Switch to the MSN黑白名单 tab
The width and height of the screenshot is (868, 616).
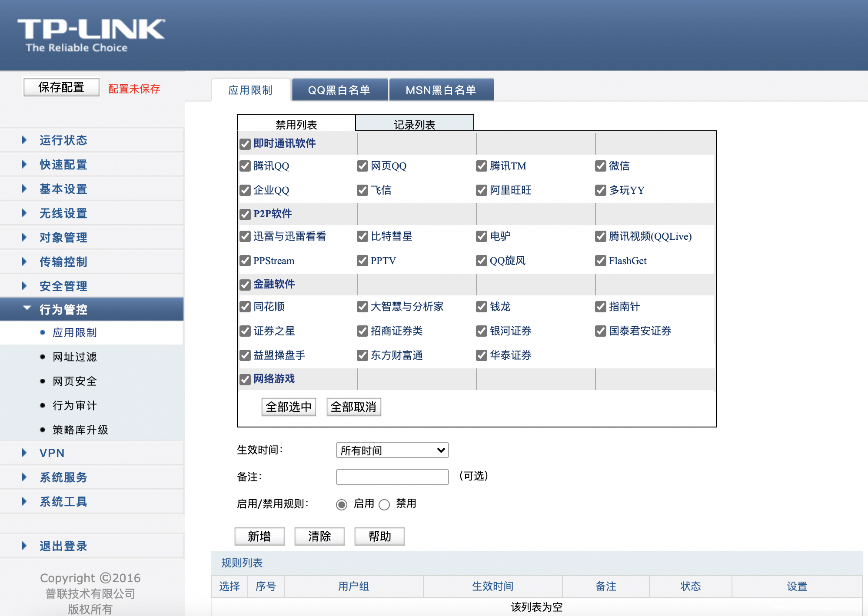tap(441, 90)
